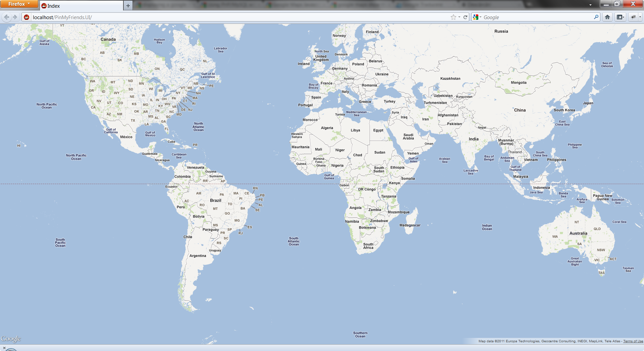Image resolution: width=644 pixels, height=351 pixels.
Task: Restore down the Firefox window
Action: [617, 4]
